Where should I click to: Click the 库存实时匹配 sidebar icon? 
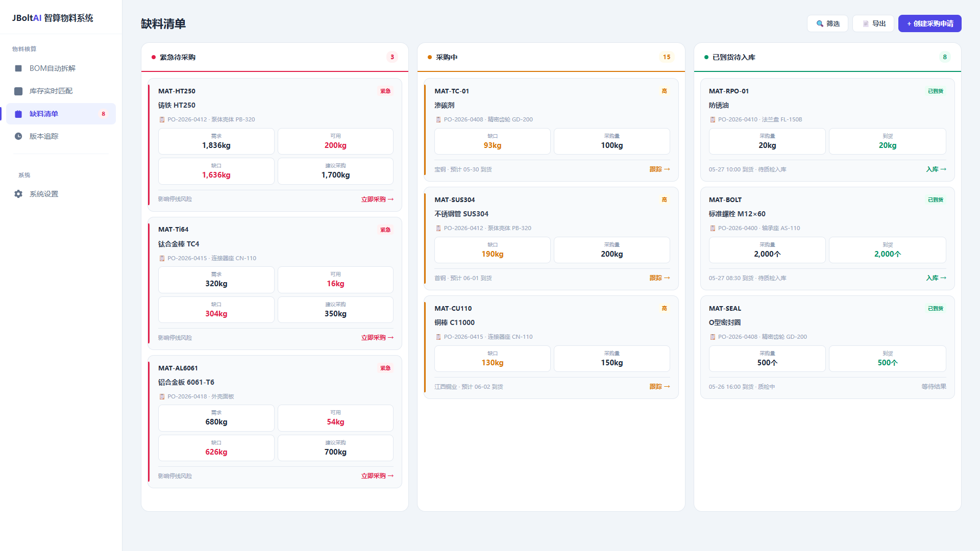point(18,91)
